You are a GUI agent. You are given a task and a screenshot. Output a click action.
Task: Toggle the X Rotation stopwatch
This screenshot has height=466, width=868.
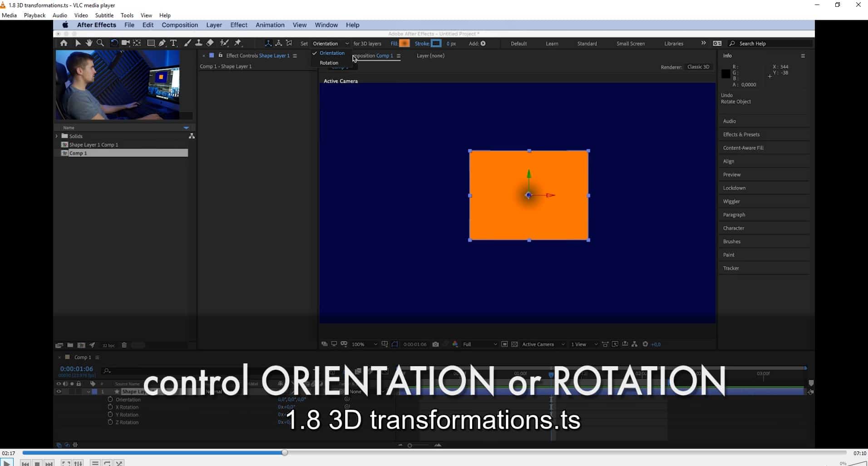[x=110, y=407]
